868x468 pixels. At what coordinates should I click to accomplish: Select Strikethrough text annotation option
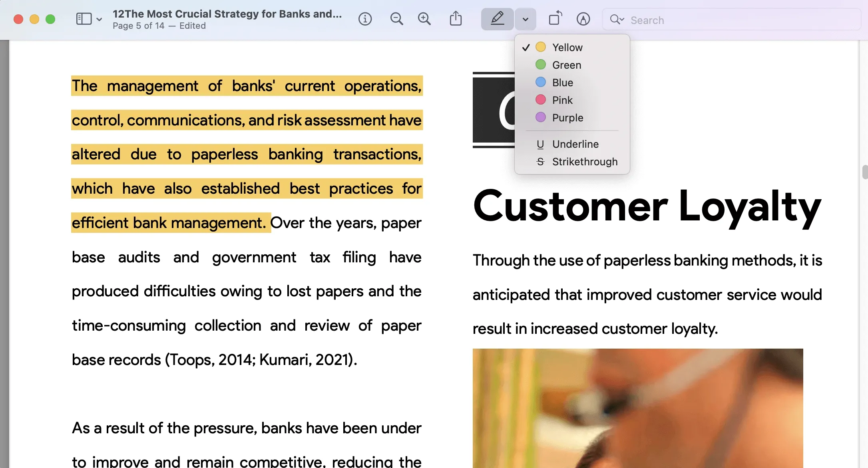(x=585, y=162)
